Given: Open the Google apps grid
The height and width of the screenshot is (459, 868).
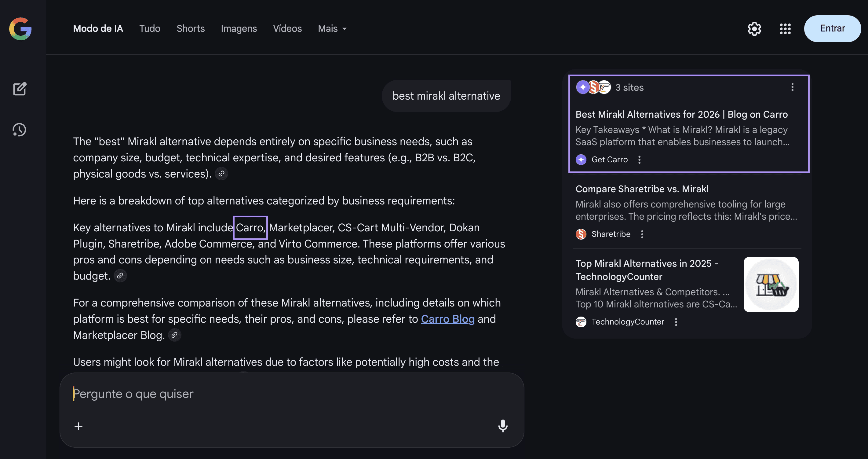Looking at the screenshot, I should tap(785, 29).
